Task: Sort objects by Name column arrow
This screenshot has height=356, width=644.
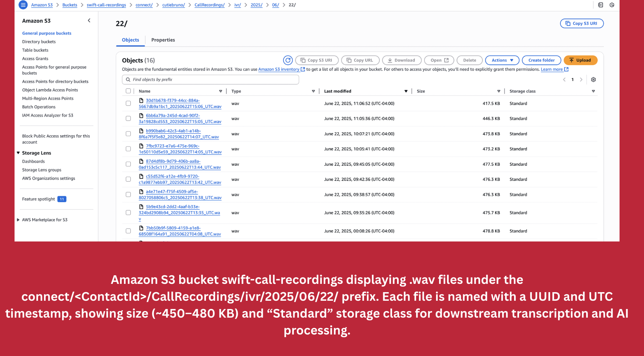Action: 221,91
